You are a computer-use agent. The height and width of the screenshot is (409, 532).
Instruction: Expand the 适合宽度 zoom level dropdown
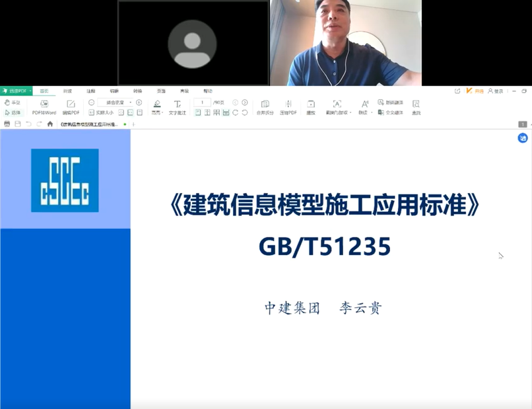coord(131,102)
